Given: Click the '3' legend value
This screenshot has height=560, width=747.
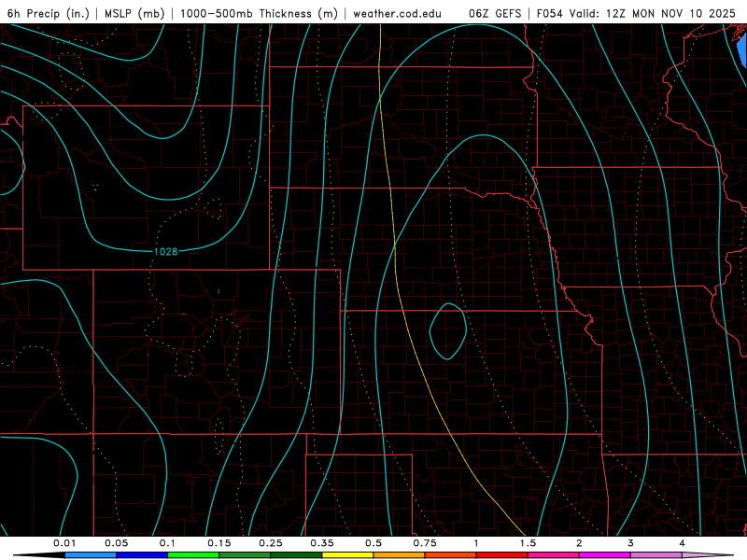Looking at the screenshot, I should coord(631,543).
